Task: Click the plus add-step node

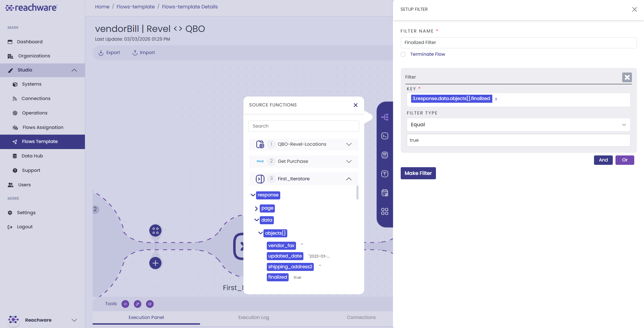Action: (x=155, y=263)
